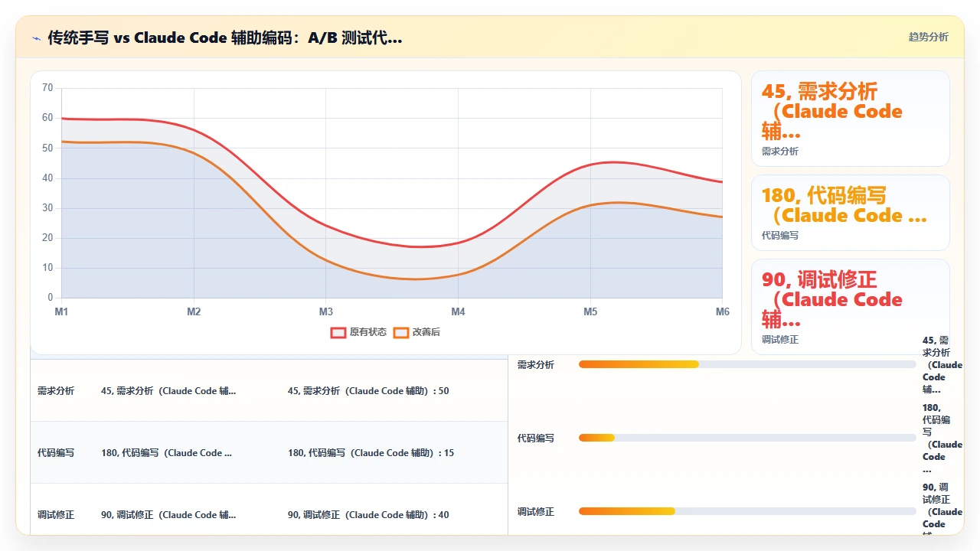Viewport: 980px width, 551px height.
Task: Click the 50 value on the chart y-axis
Action: (47, 148)
